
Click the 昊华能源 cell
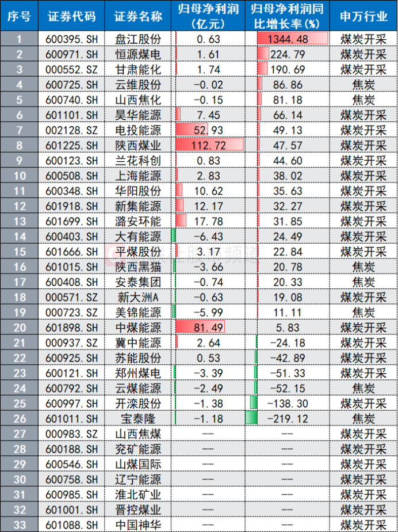(137, 115)
